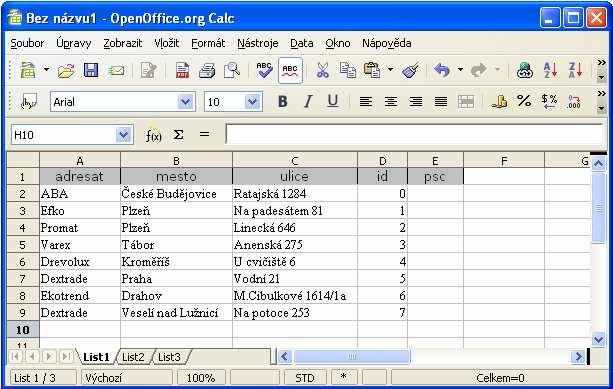Viewport: 613px width, 389px height.
Task: Click the horizontal scrollbar thumb
Action: (x=351, y=357)
